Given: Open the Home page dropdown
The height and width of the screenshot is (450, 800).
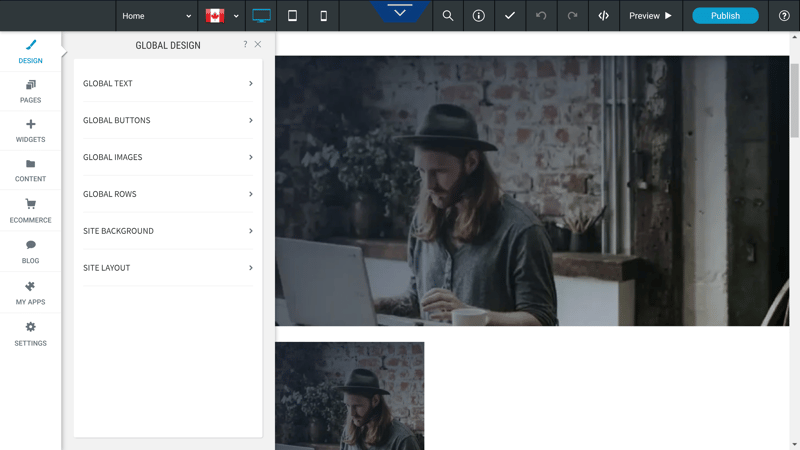Looking at the screenshot, I should (157, 16).
